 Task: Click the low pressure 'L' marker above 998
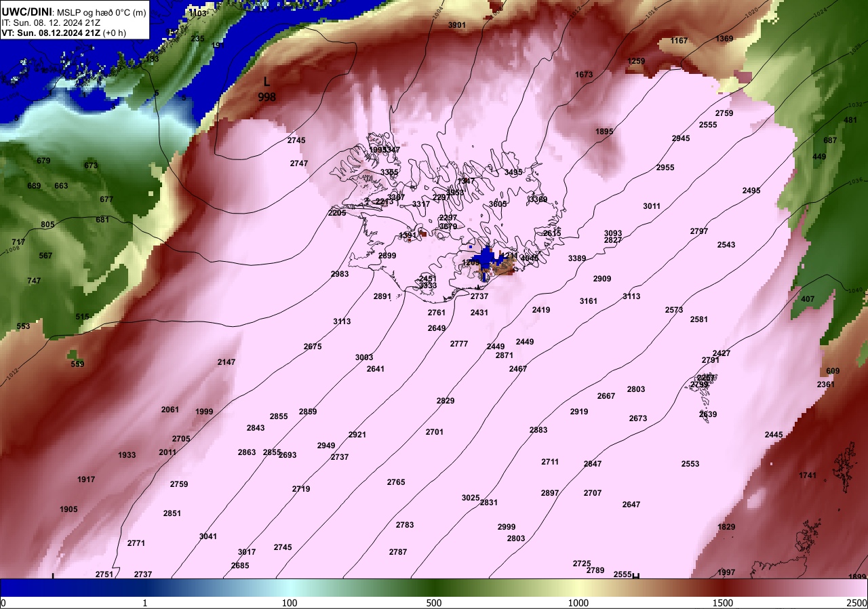pyautogui.click(x=267, y=82)
